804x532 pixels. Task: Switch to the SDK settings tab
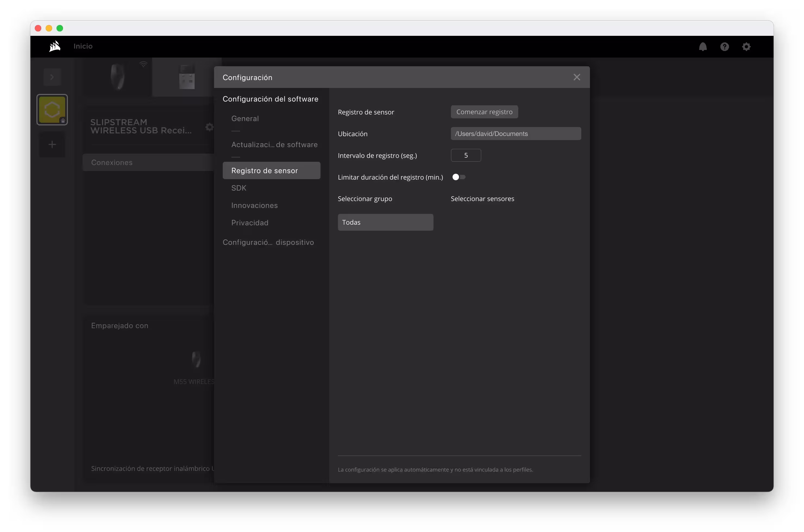(239, 188)
